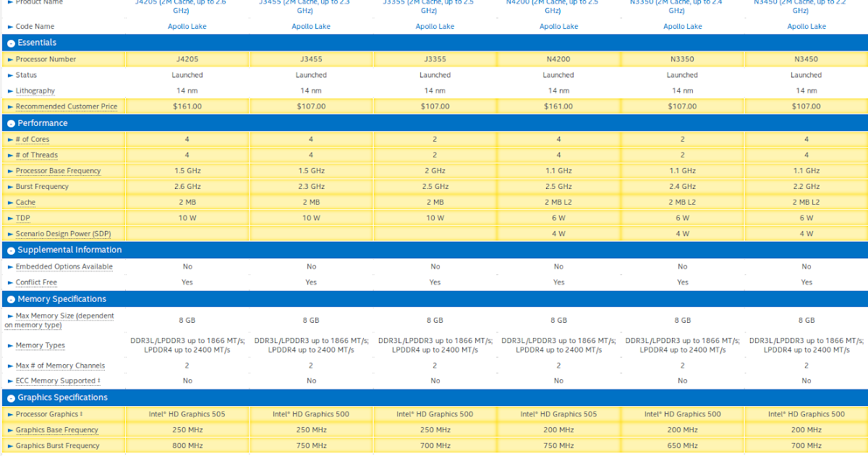Click the Processor Base Frequency label
Screen dimensions: 868x456
tap(59, 172)
